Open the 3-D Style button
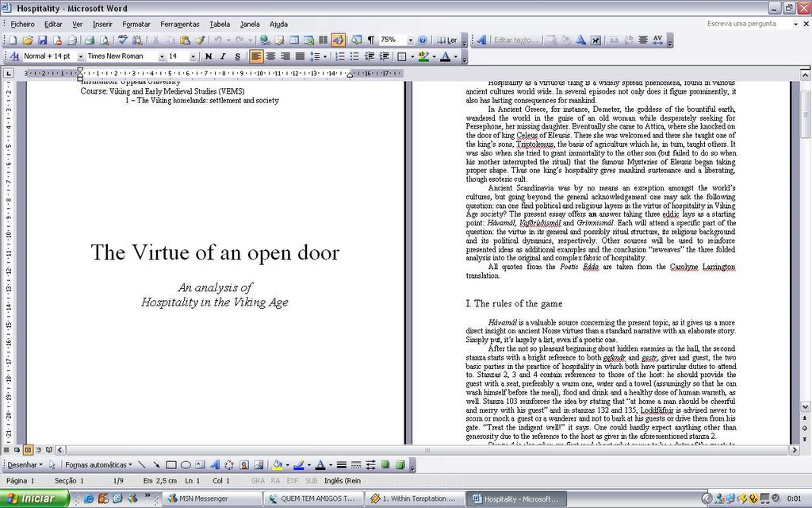Viewport: 812px width, 508px height. pos(400,465)
